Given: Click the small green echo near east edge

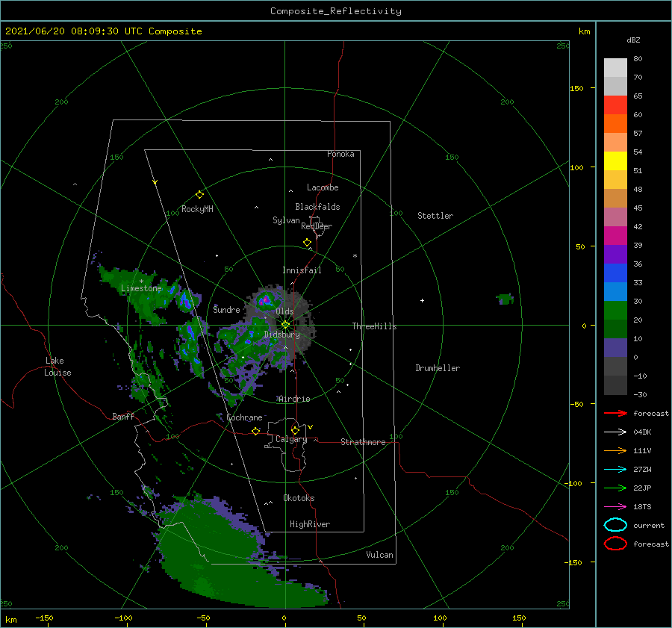Looking at the screenshot, I should tap(505, 299).
